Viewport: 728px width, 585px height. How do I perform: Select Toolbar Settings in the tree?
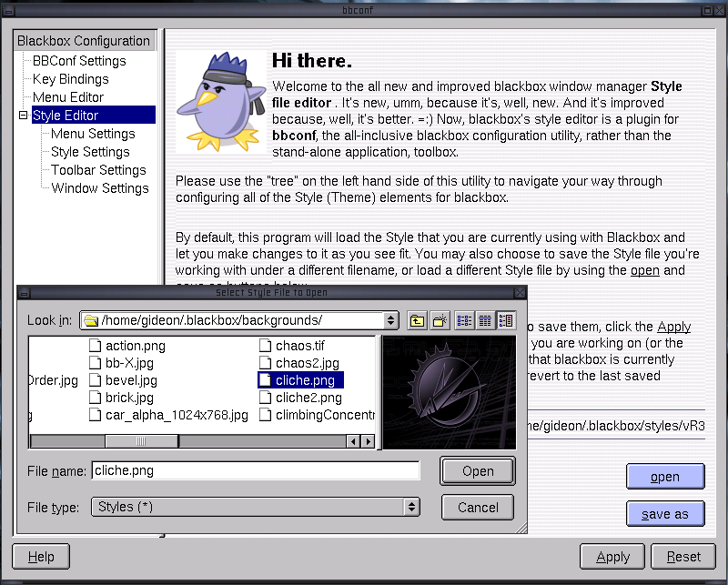(x=98, y=170)
